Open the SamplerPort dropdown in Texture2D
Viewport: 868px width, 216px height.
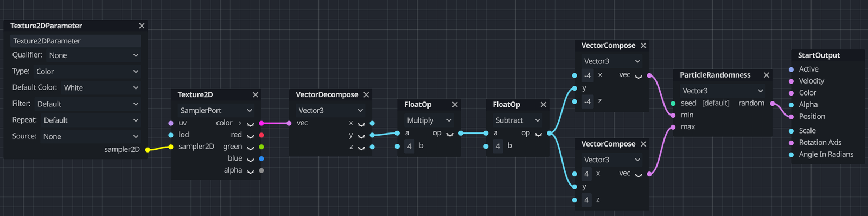(216, 110)
